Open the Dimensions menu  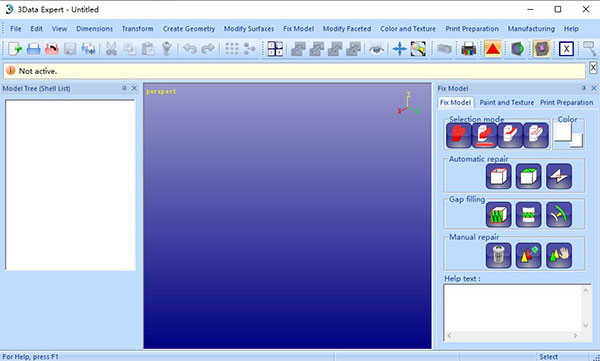coord(95,29)
